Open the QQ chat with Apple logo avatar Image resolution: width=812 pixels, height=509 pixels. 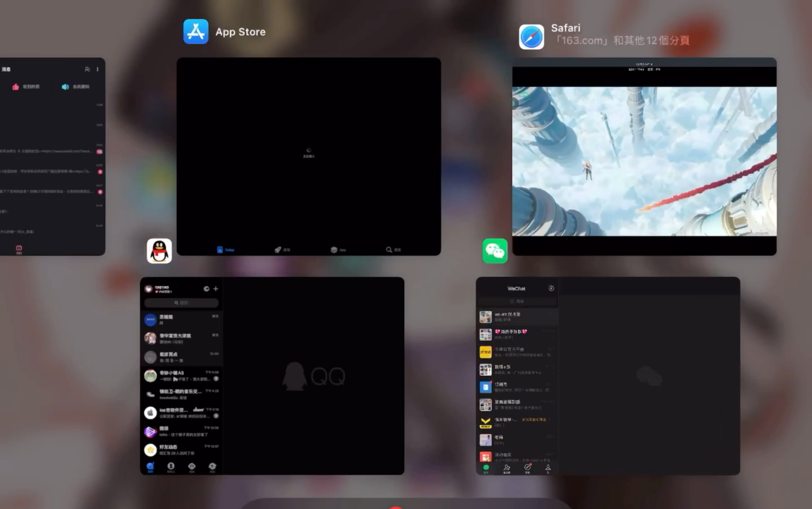click(x=182, y=413)
